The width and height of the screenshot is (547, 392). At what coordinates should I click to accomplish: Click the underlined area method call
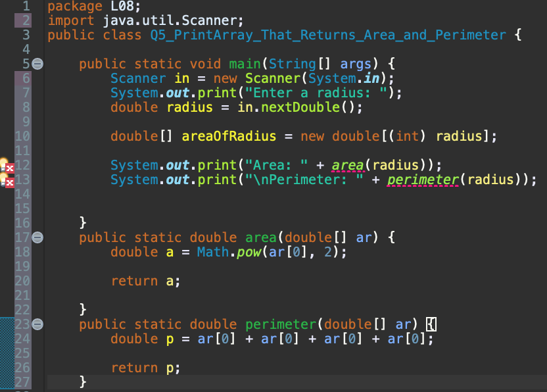348,165
